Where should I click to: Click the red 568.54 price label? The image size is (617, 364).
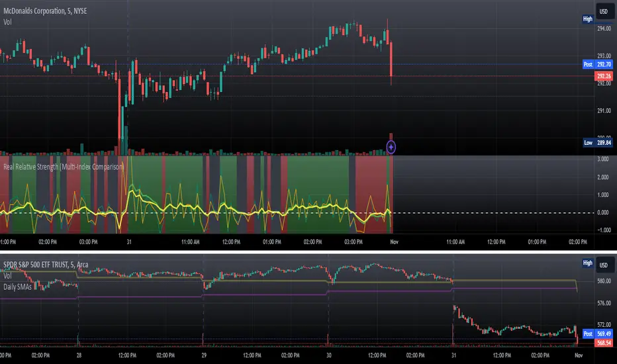pyautogui.click(x=604, y=343)
